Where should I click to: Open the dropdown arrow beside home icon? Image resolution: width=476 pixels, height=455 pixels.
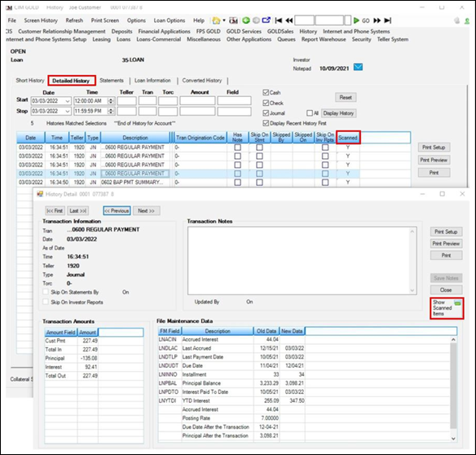[224, 20]
